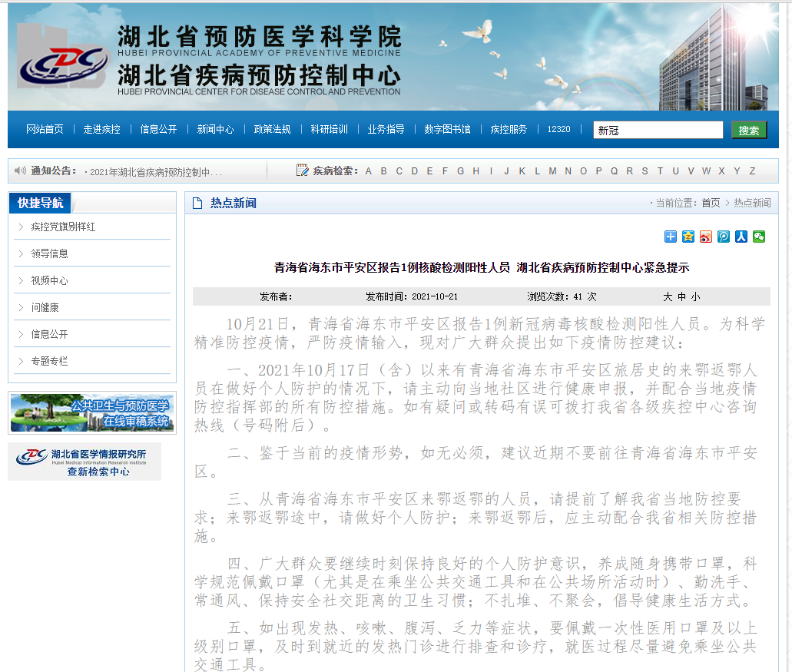Open the blue plus more-share icon
This screenshot has width=792, height=672.
coord(671,237)
